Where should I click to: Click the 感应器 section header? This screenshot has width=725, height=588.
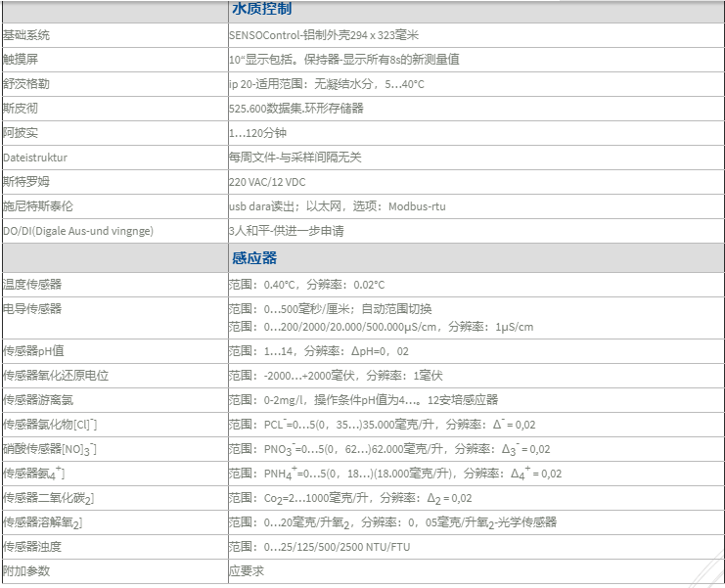tap(254, 258)
